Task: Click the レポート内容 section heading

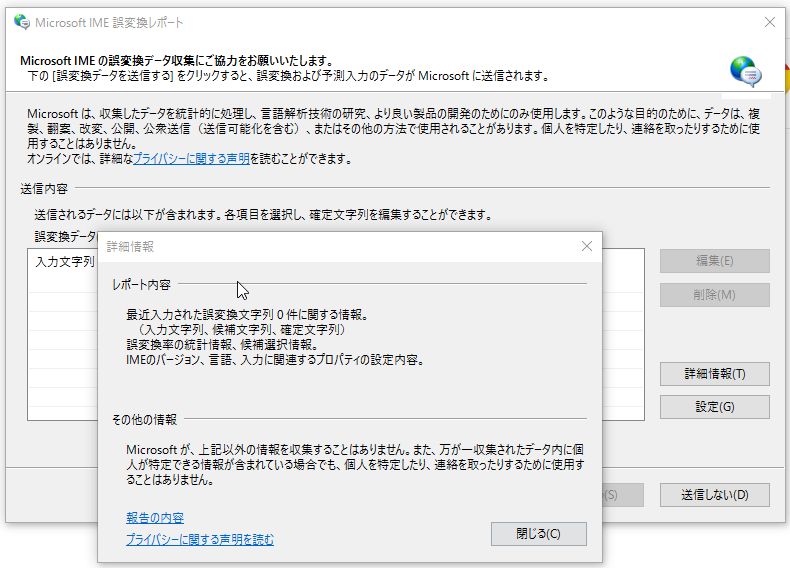Action: click(141, 285)
